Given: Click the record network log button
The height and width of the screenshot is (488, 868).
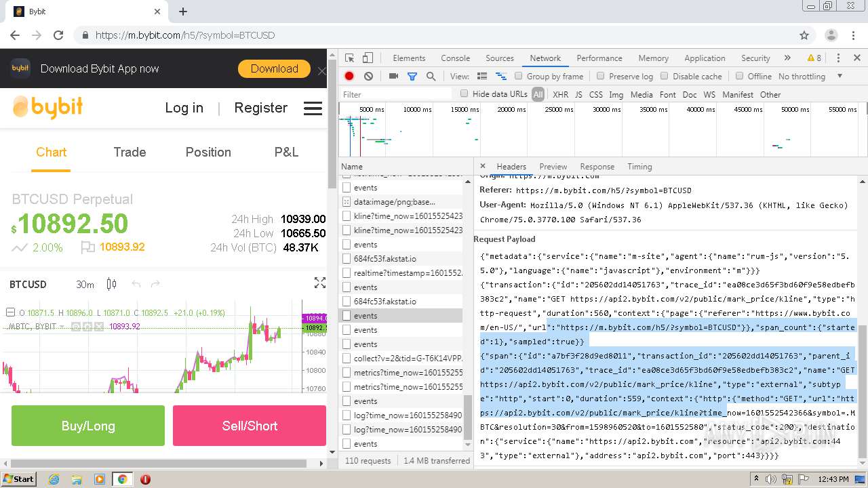Looking at the screenshot, I should (349, 77).
